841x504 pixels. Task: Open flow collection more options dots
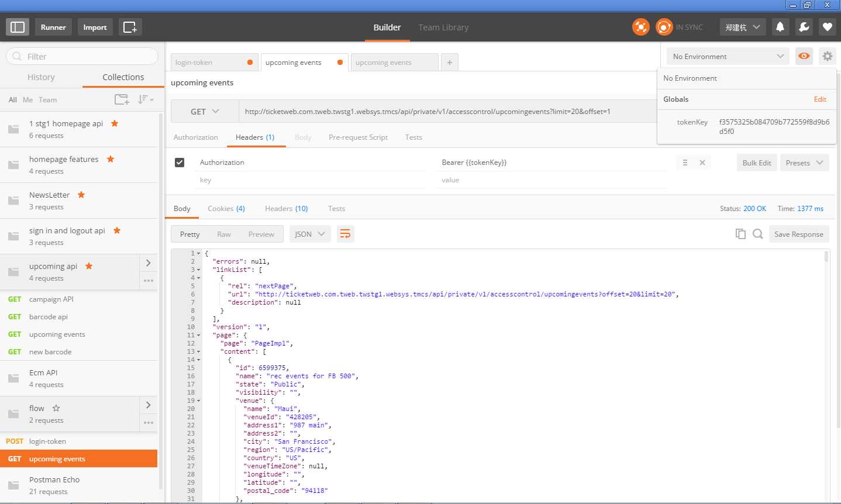point(149,423)
